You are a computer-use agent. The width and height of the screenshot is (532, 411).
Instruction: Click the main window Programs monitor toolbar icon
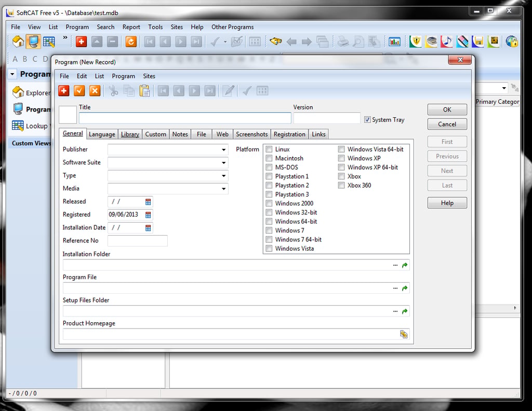[34, 42]
